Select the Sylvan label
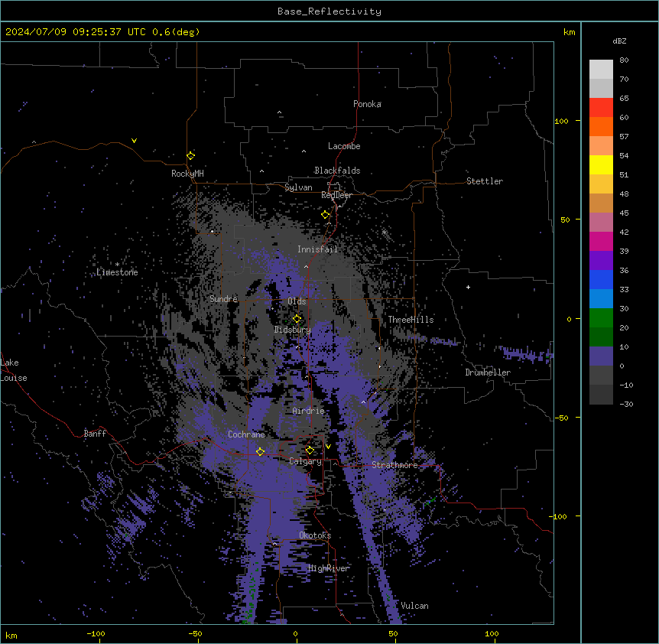This screenshot has height=644, width=659. coord(298,187)
